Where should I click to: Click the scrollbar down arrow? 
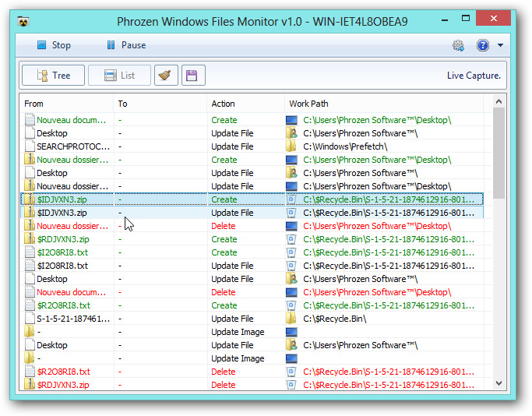pyautogui.click(x=499, y=383)
